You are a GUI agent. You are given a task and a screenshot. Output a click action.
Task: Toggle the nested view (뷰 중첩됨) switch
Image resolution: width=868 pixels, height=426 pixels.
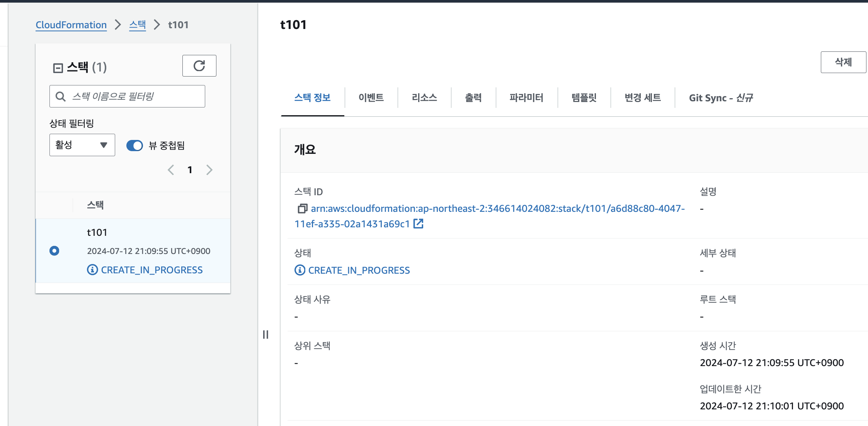pyautogui.click(x=134, y=145)
